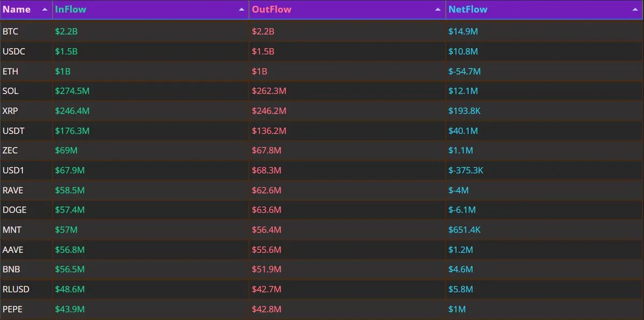Screen dimensions: 644x320
Task: Sort by the Name column arrow
Action: [x=43, y=10]
